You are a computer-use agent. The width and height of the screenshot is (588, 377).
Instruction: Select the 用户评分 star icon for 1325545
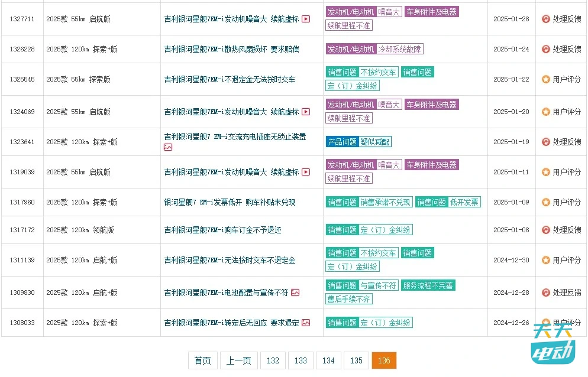click(545, 79)
